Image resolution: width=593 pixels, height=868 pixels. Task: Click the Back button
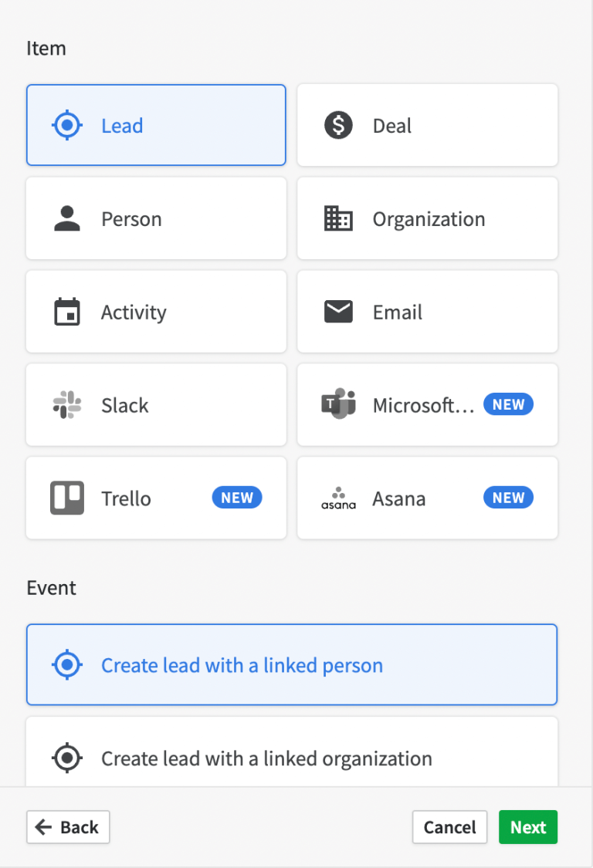[x=68, y=826]
